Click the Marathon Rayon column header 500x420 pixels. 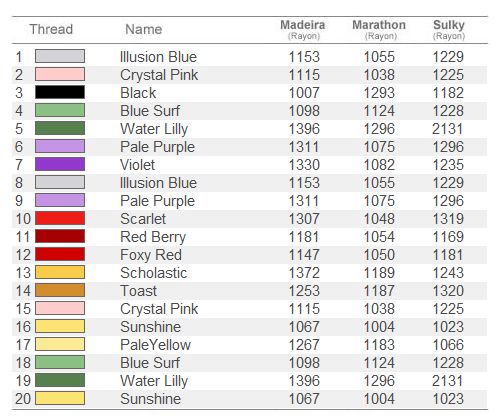click(x=379, y=29)
